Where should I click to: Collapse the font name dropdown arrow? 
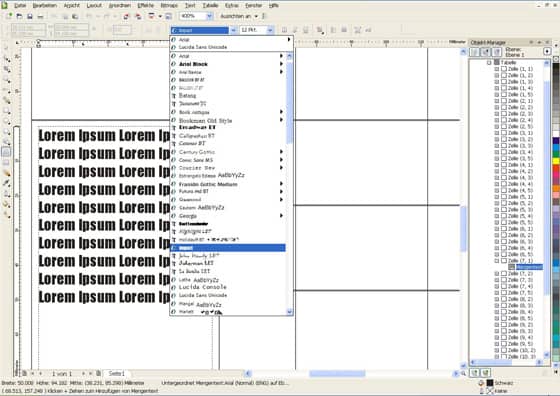233,30
